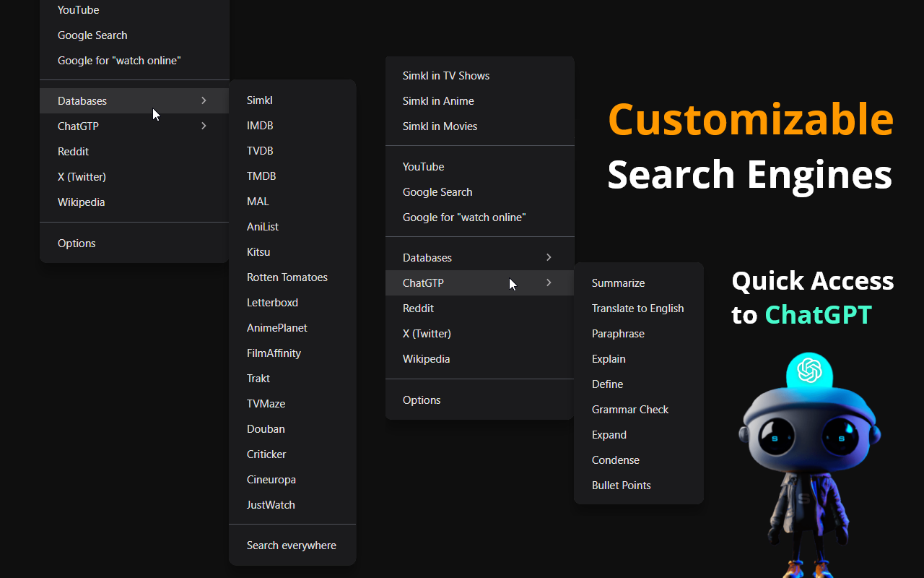
Task: Select Letterboxd
Action: click(x=272, y=302)
